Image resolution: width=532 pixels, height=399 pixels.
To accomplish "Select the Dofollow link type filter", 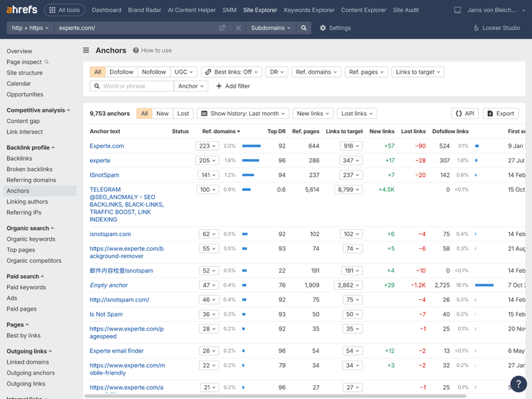I will [121, 72].
